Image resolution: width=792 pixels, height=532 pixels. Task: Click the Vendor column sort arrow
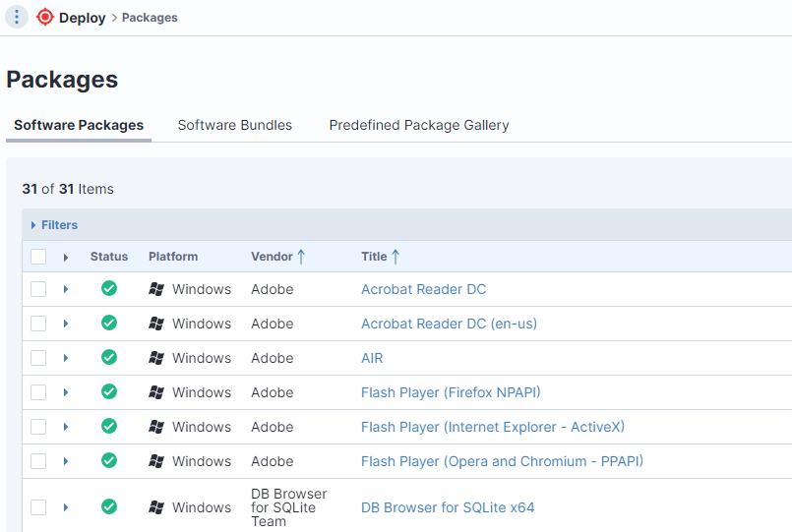coord(301,257)
